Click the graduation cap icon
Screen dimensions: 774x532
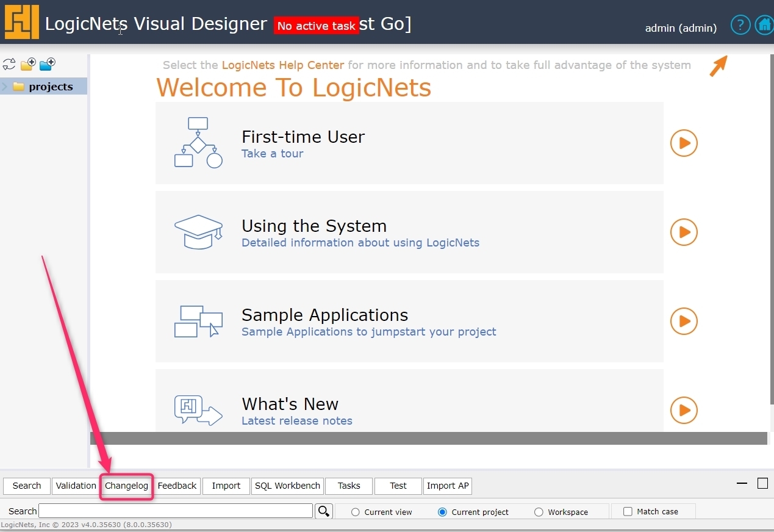(198, 232)
